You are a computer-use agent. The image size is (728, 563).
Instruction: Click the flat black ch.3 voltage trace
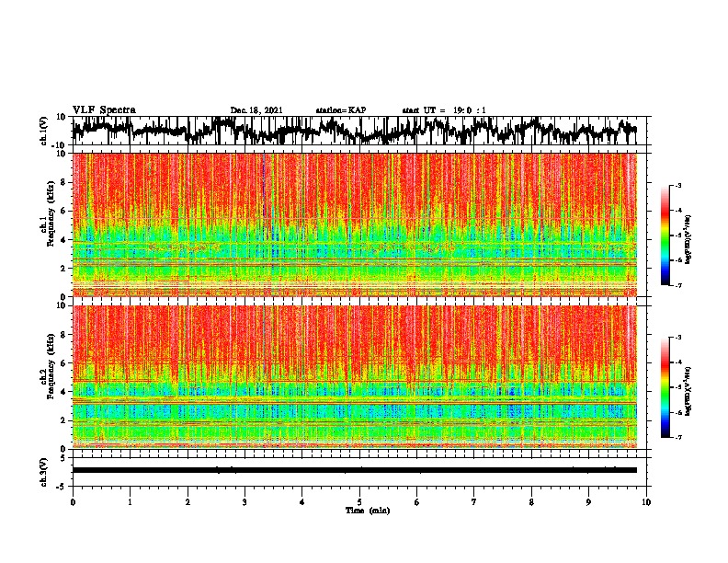pyautogui.click(x=355, y=470)
